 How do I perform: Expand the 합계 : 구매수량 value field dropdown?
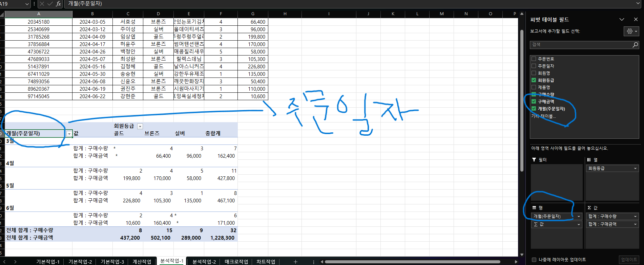635,216
